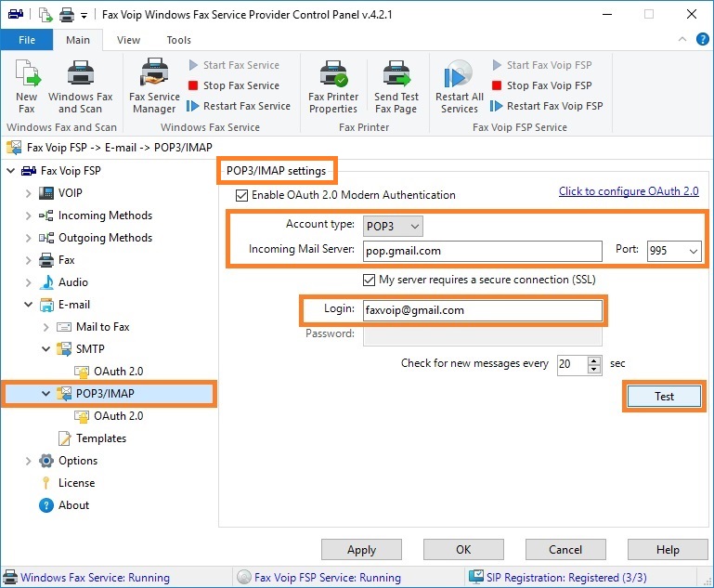Expand the Options node
714x588 pixels.
coord(28,461)
